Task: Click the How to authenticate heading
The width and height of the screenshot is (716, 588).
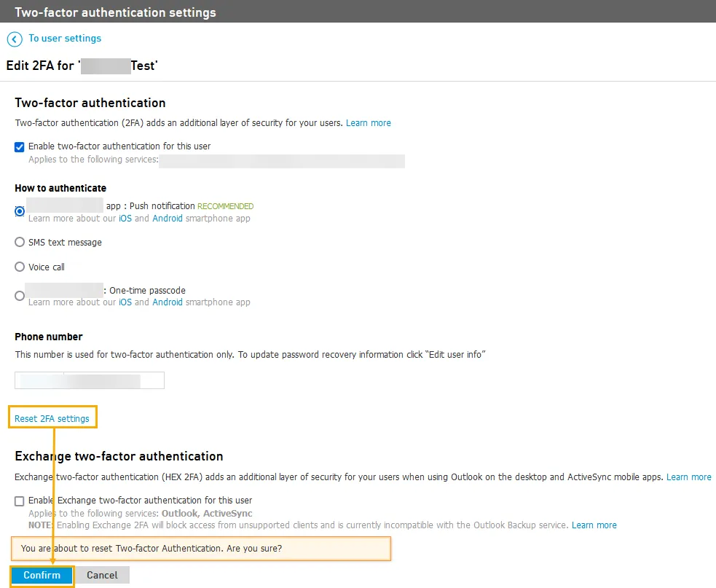Action: pyautogui.click(x=60, y=188)
